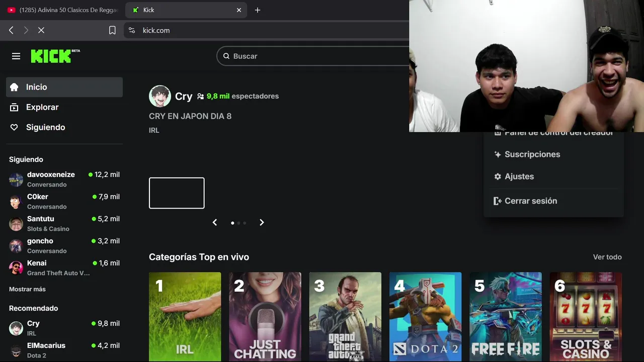Go to next carousel slide
Image resolution: width=644 pixels, height=362 pixels.
[262, 222]
